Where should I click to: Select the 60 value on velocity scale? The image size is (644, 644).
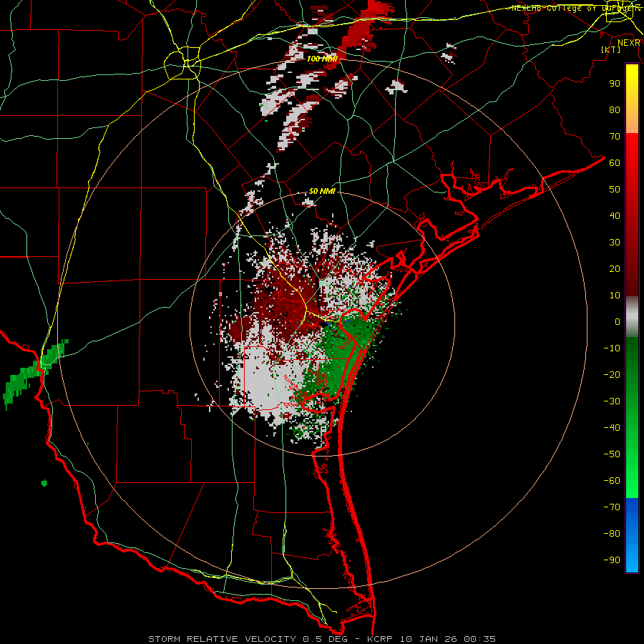[x=615, y=163]
